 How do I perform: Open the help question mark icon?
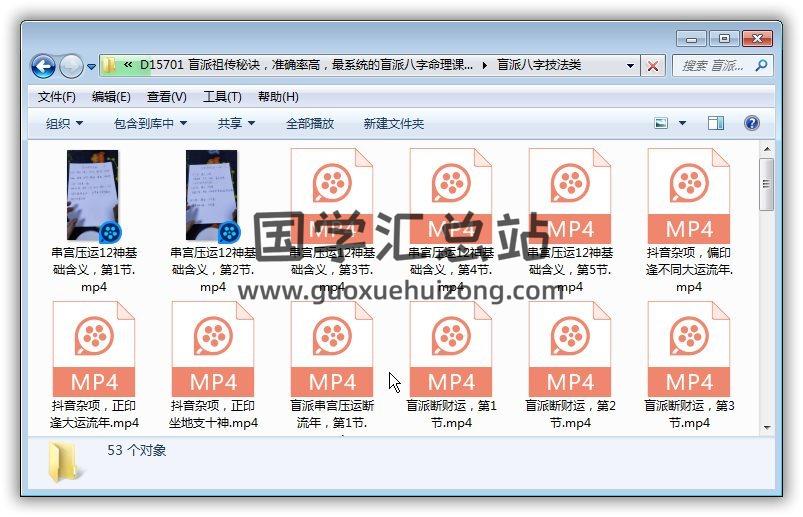click(x=751, y=123)
